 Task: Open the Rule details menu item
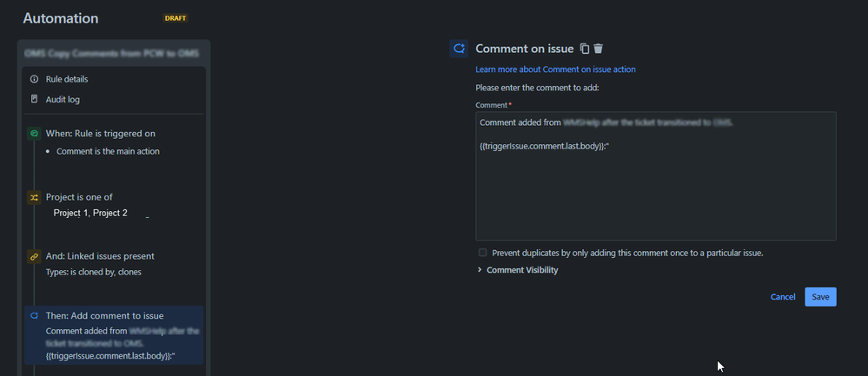point(67,79)
